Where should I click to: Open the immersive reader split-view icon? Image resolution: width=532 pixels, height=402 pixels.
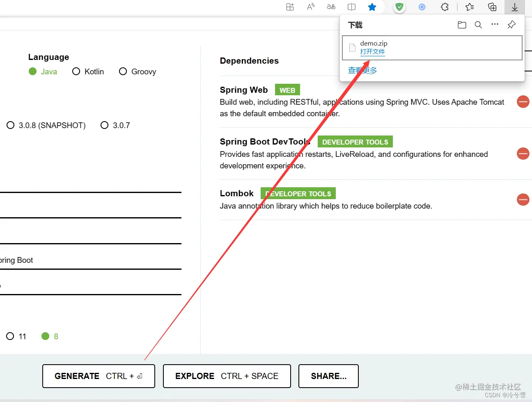tap(352, 7)
